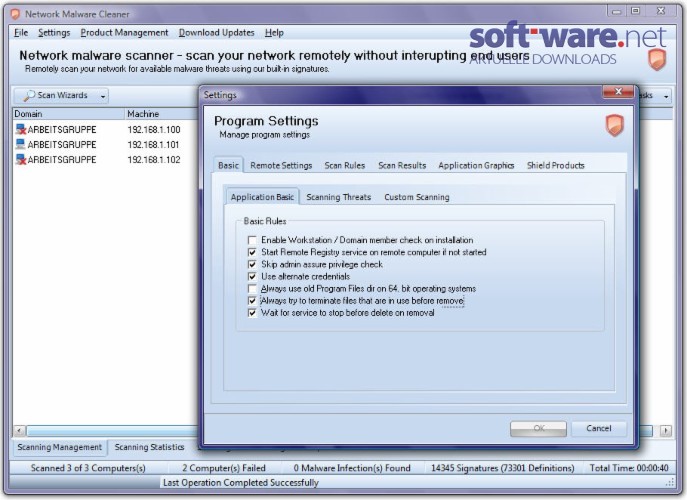Open the Scan Wizards dropdown arrow

[103, 96]
